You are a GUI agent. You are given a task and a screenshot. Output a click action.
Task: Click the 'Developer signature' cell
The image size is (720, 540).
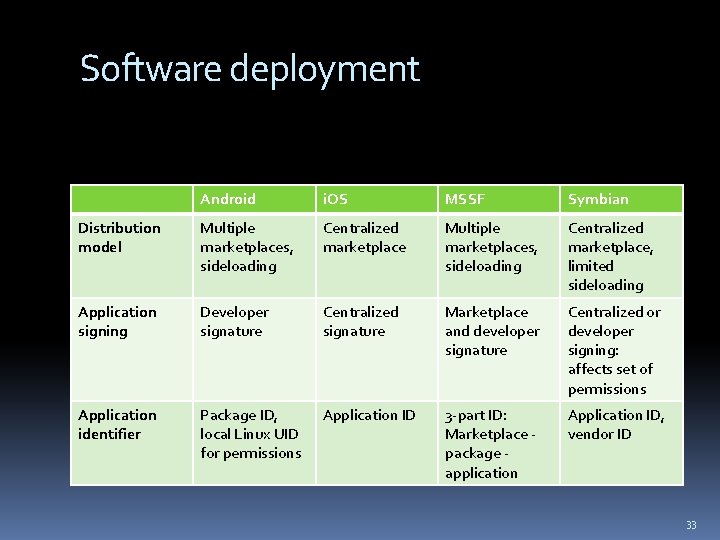point(254,349)
